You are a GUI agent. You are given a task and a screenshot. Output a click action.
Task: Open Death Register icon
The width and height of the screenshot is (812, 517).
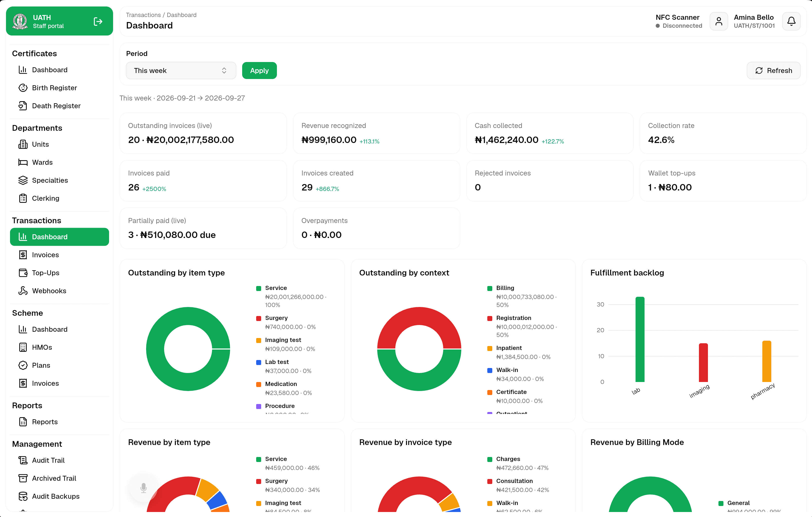pyautogui.click(x=23, y=106)
